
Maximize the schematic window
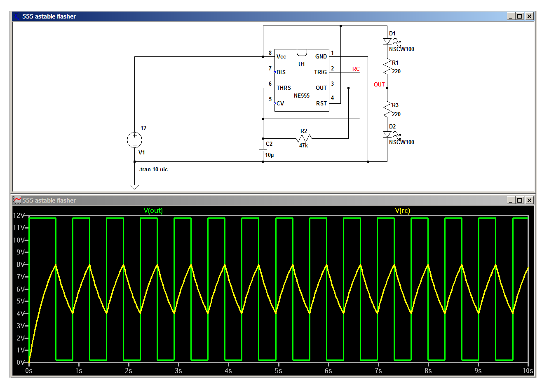[x=520, y=16]
